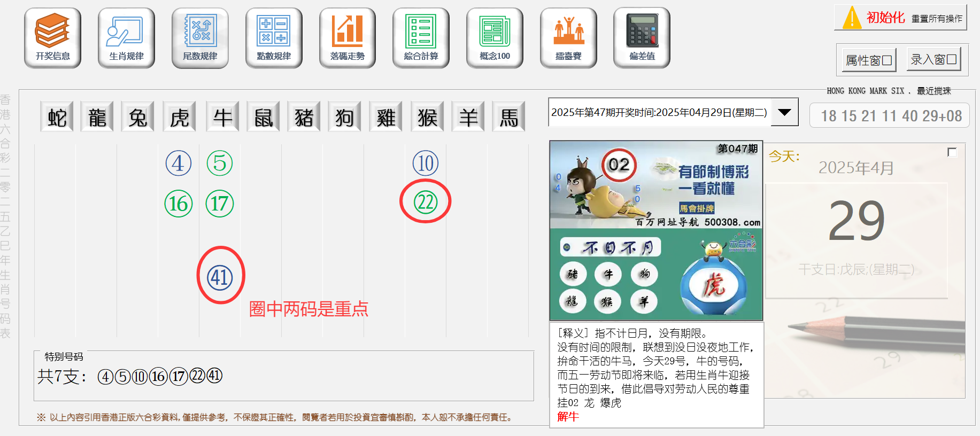980x436 pixels.
Task: Toggle the 录入窗 window button
Action: (x=933, y=59)
